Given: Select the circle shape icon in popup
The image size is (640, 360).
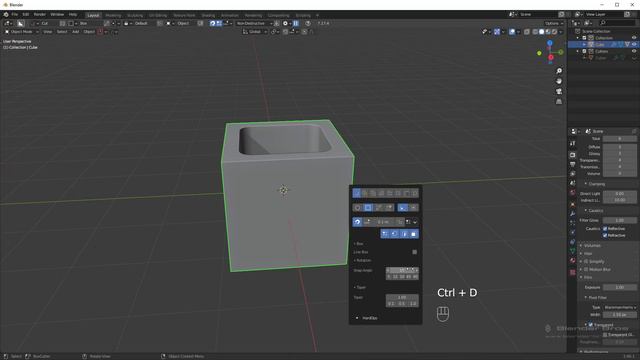Looking at the screenshot, I should tap(358, 208).
